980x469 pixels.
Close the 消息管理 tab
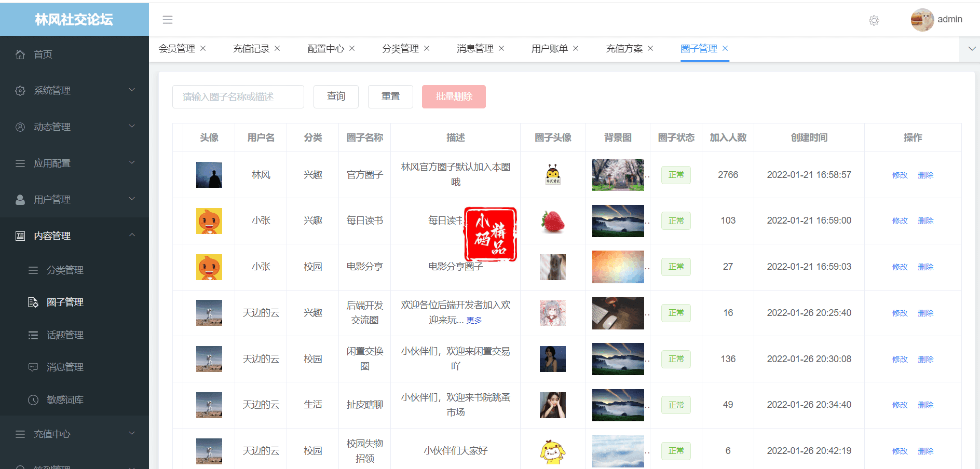(x=501, y=48)
